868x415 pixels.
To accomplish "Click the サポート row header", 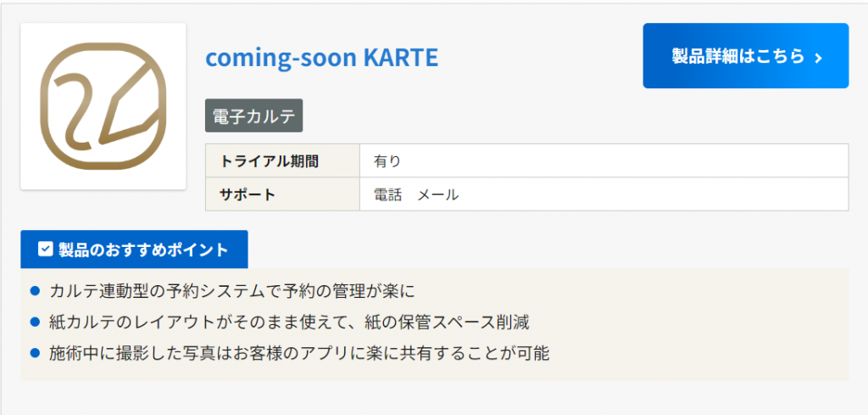I will (x=248, y=194).
